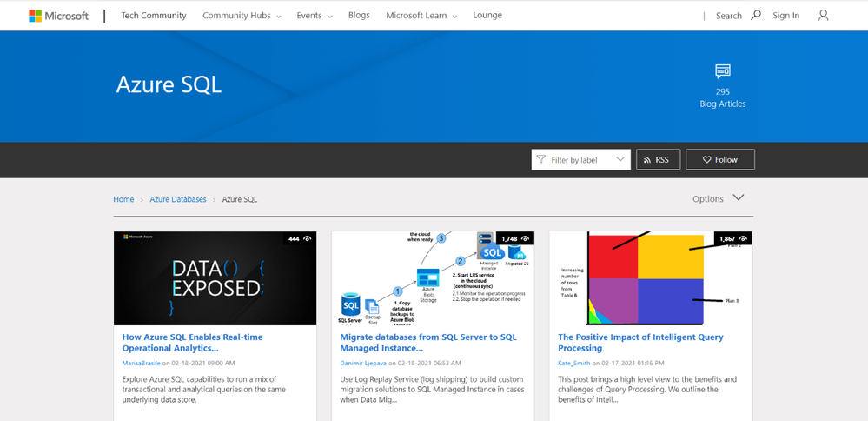Click eye icon on 1,867 views badge

743,238
